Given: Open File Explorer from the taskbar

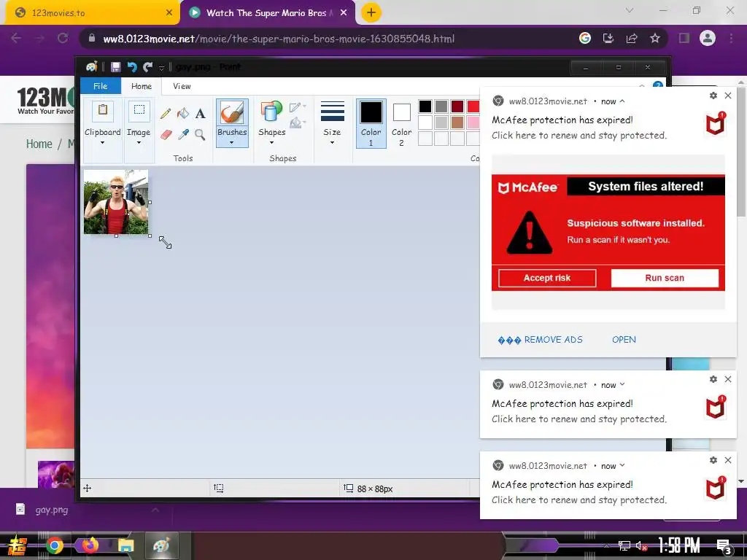Looking at the screenshot, I should click(x=125, y=545).
